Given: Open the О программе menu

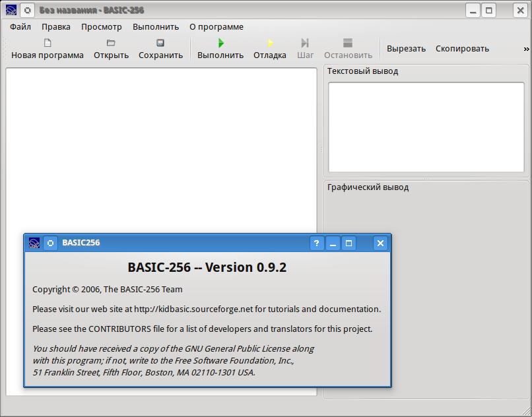Looking at the screenshot, I should 216,27.
